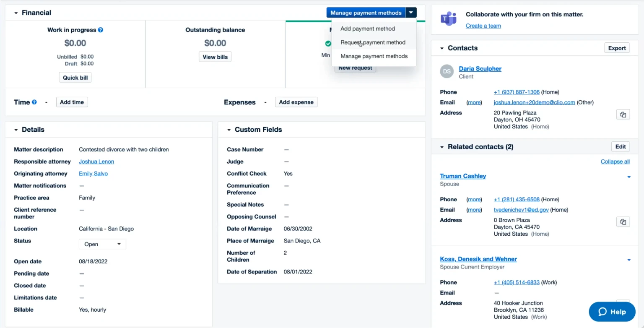Export the Contacts list
Viewport: 644px width, 328px height.
click(x=616, y=48)
